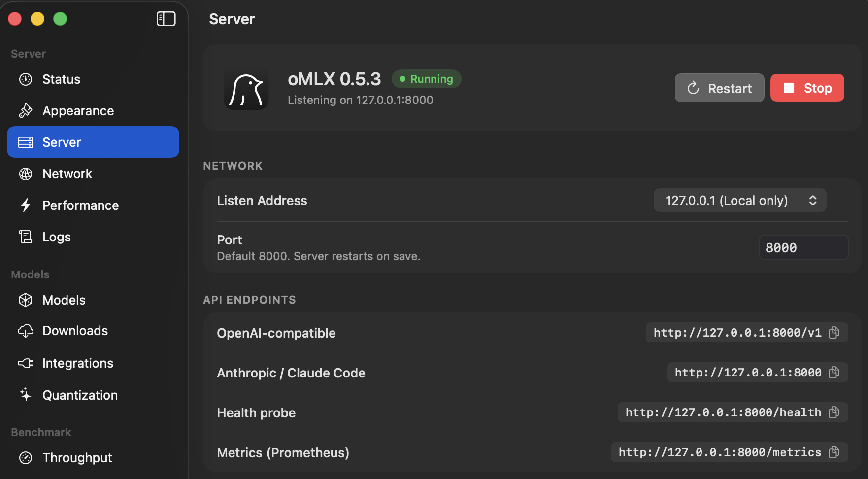Viewport: 868px width, 479px height.
Task: Click the Quantization sparkle icon
Action: [x=26, y=395]
